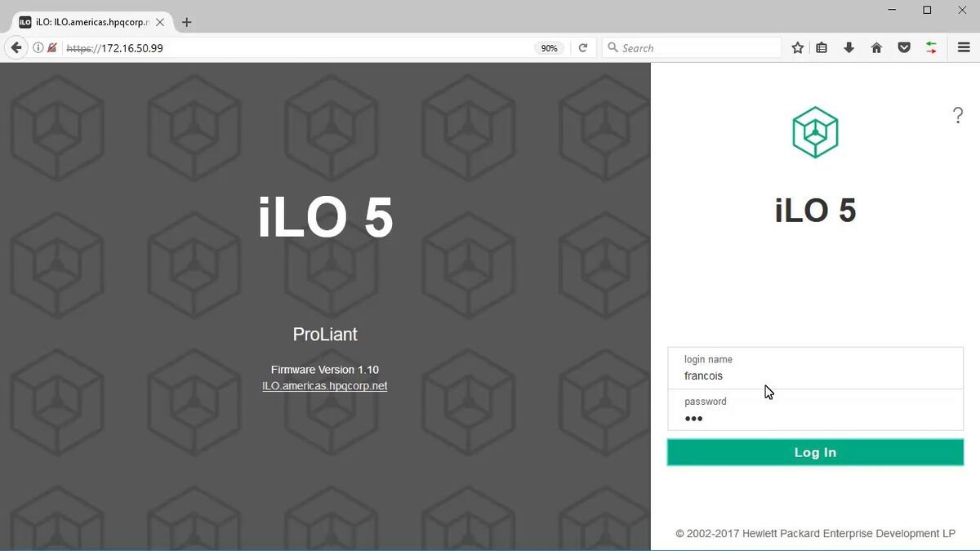
Task: Open the ILO.americas.hpqcorp.net link
Action: point(325,386)
